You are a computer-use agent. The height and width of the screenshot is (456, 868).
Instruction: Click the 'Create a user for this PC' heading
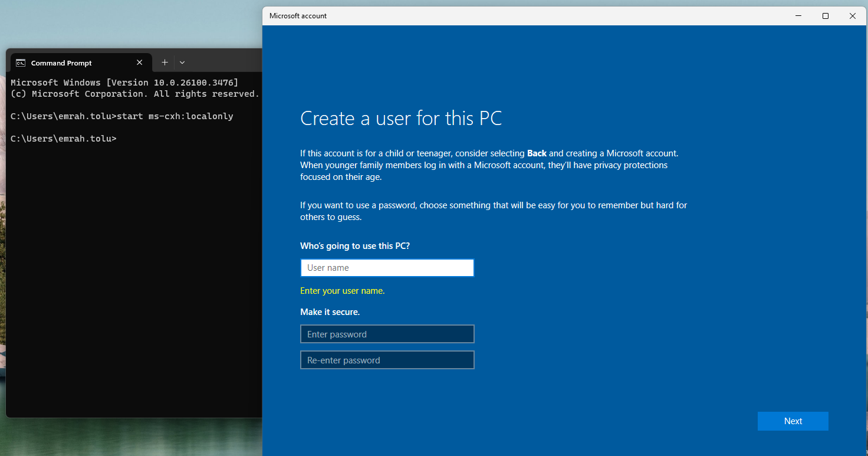[x=401, y=118]
